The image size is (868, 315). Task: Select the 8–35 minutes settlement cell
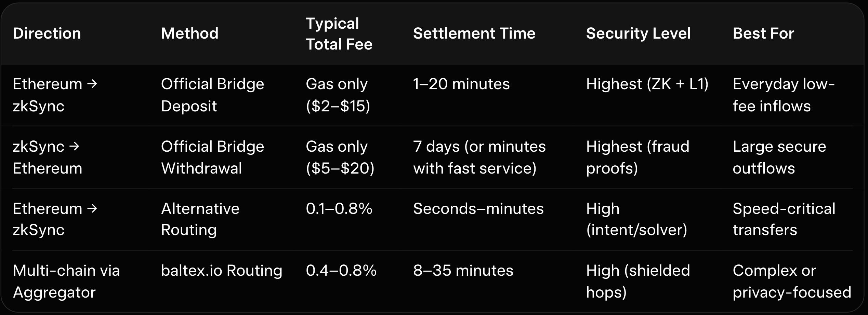coord(463,271)
